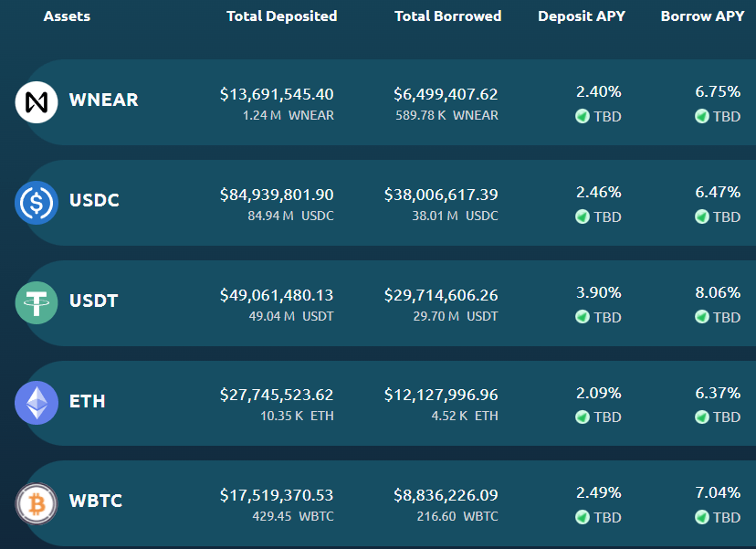The width and height of the screenshot is (756, 549).
Task: Click the USDC coin icon
Action: [37, 203]
